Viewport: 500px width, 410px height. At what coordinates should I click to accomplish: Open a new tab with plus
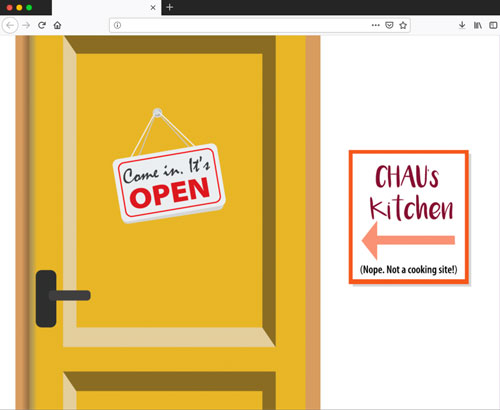click(x=170, y=7)
